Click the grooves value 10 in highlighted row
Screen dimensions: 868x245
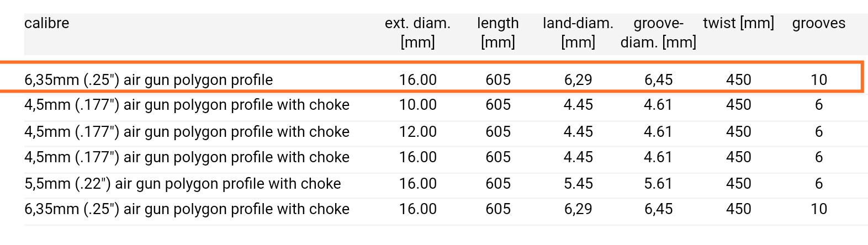pyautogui.click(x=818, y=79)
